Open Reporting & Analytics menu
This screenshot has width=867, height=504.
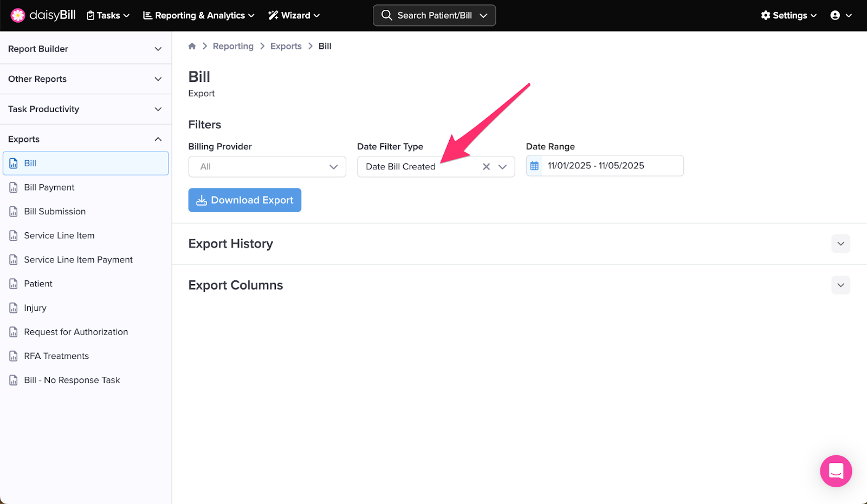198,15
